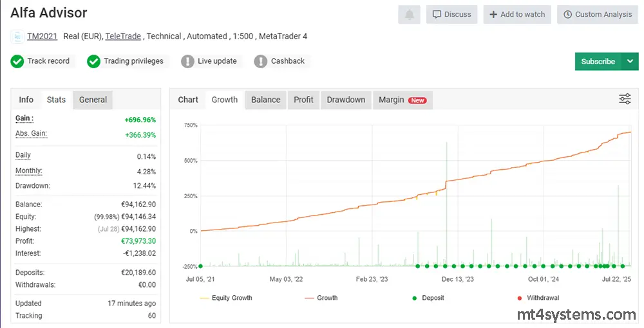Switch to the General info tab
The width and height of the screenshot is (644, 328).
pyautogui.click(x=93, y=100)
